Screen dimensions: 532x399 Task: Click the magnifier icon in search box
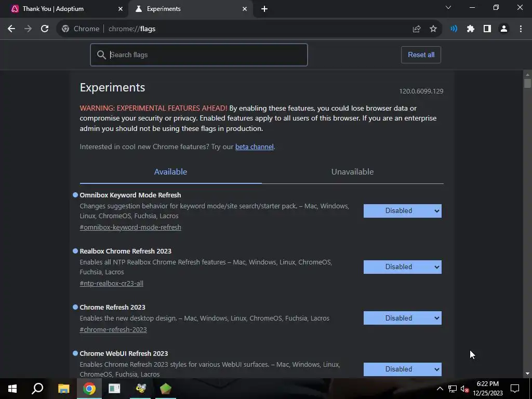pyautogui.click(x=101, y=55)
